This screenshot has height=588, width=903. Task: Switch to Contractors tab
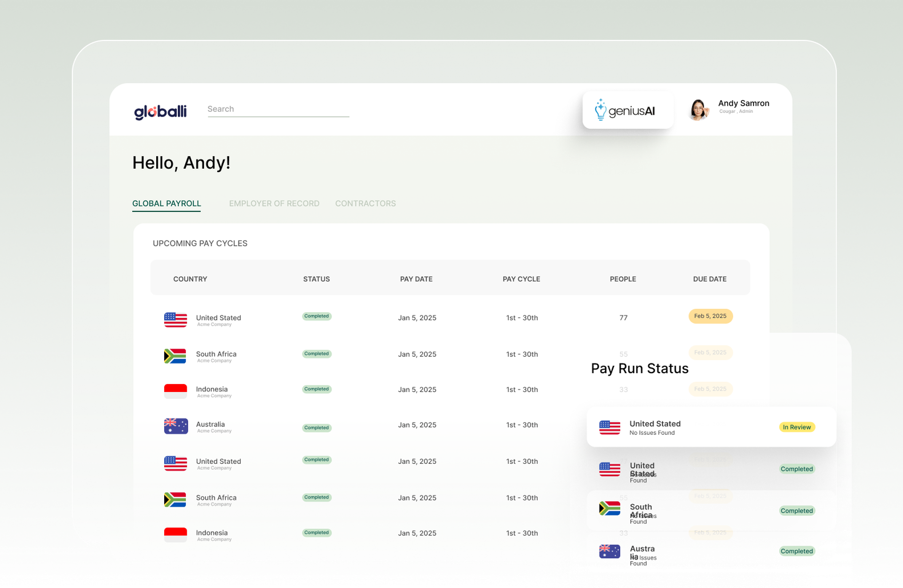tap(365, 204)
